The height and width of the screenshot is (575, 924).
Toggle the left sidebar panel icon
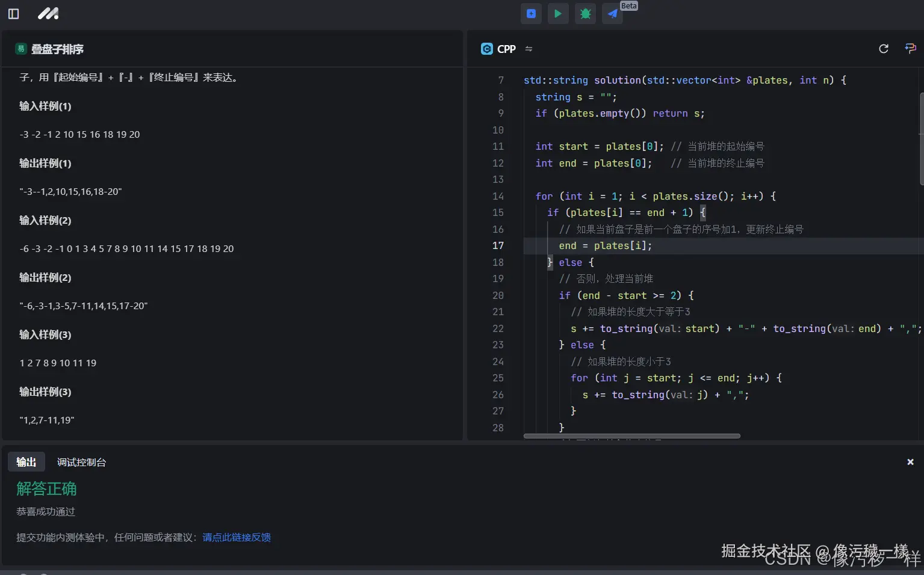pyautogui.click(x=13, y=13)
